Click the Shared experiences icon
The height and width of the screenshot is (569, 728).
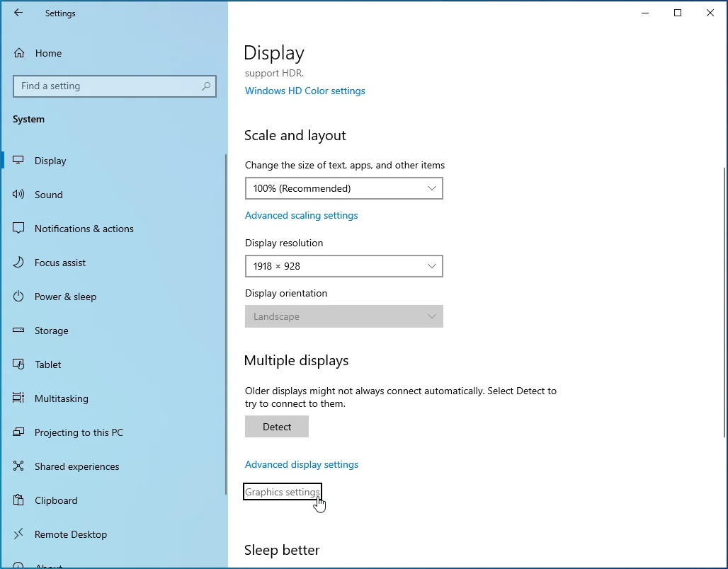coord(18,466)
